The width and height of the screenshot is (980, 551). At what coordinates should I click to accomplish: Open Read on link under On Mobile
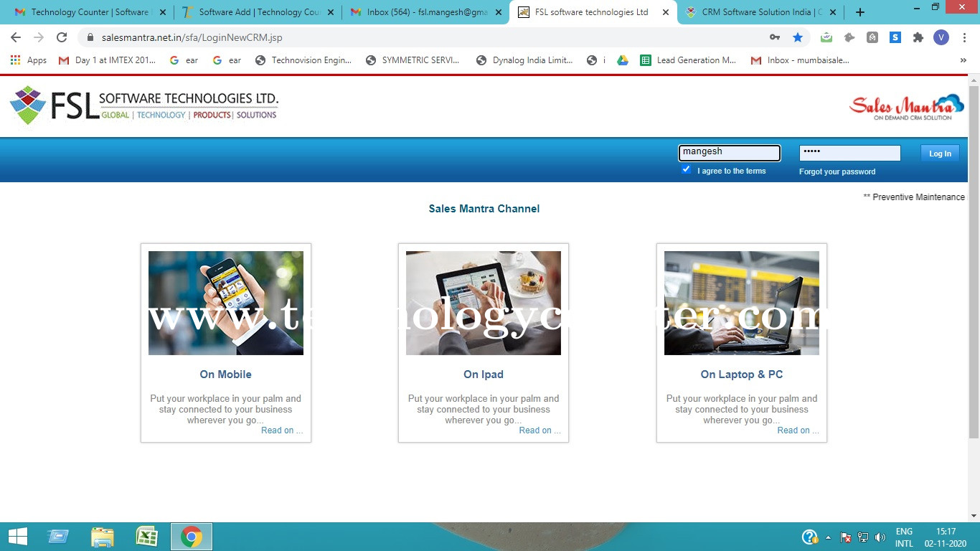[x=282, y=430]
